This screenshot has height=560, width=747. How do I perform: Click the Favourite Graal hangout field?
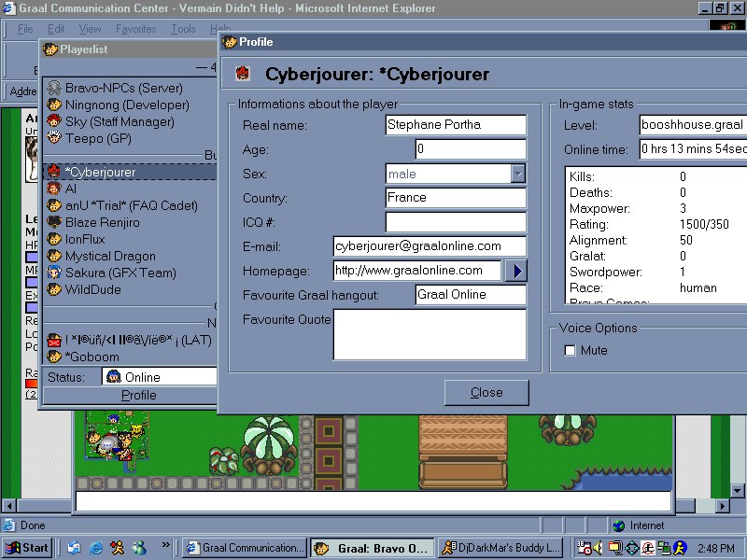471,295
